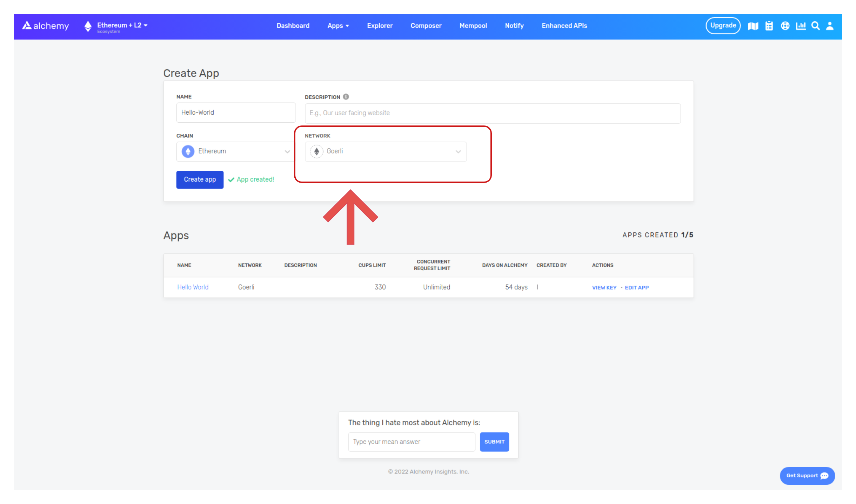Image resolution: width=856 pixels, height=504 pixels.
Task: Open the Network dropdown showing Goerli
Action: click(x=386, y=151)
